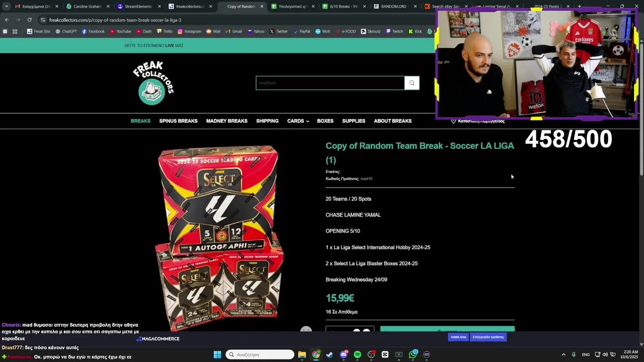The height and width of the screenshot is (362, 644).
Task: Go to the SHIPPING page
Action: 267,121
